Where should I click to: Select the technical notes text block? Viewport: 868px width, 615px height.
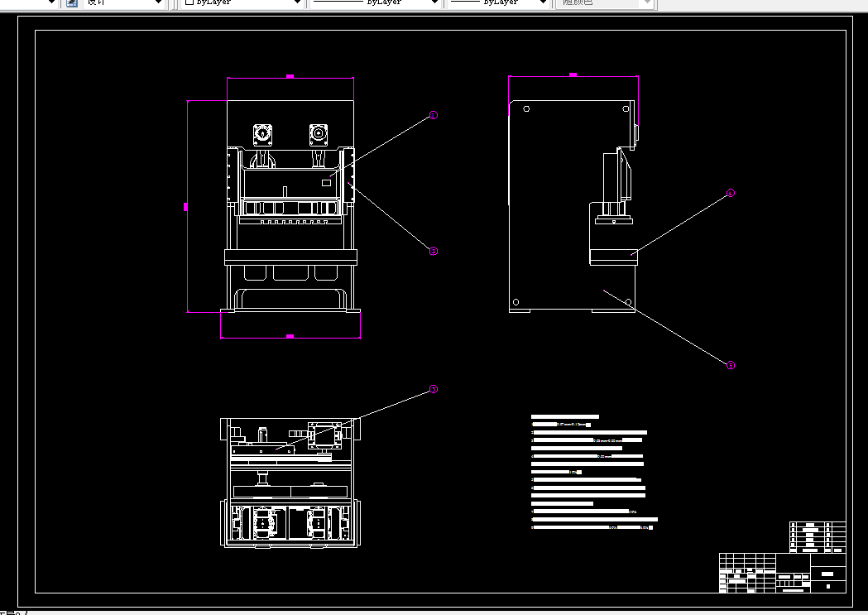click(x=594, y=472)
